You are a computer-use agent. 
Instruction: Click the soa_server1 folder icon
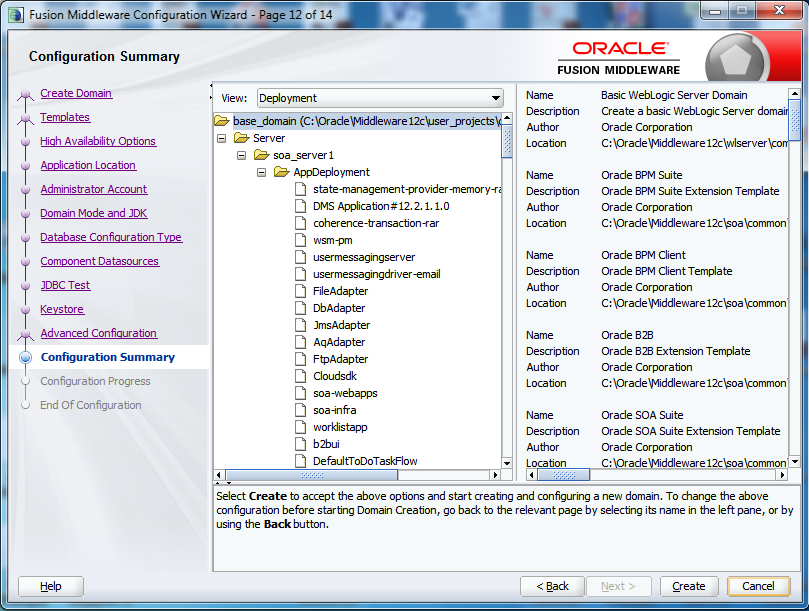click(262, 155)
